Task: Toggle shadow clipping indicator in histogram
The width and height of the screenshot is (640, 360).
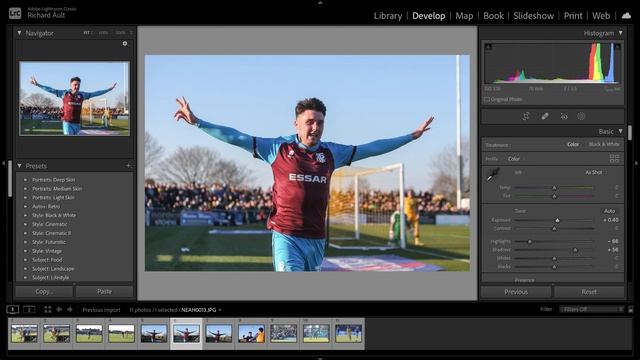Action: (488, 47)
